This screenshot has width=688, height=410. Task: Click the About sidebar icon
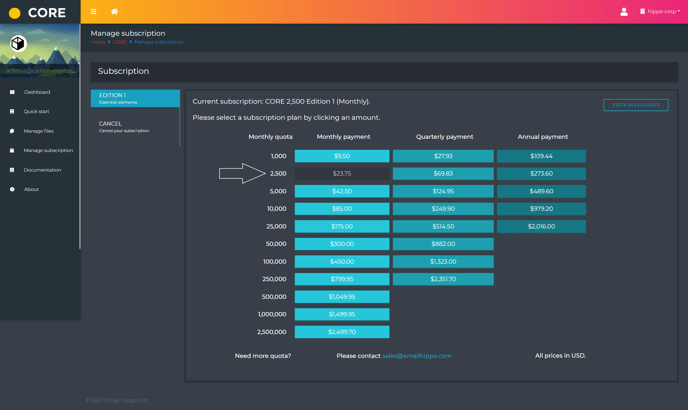(x=12, y=189)
